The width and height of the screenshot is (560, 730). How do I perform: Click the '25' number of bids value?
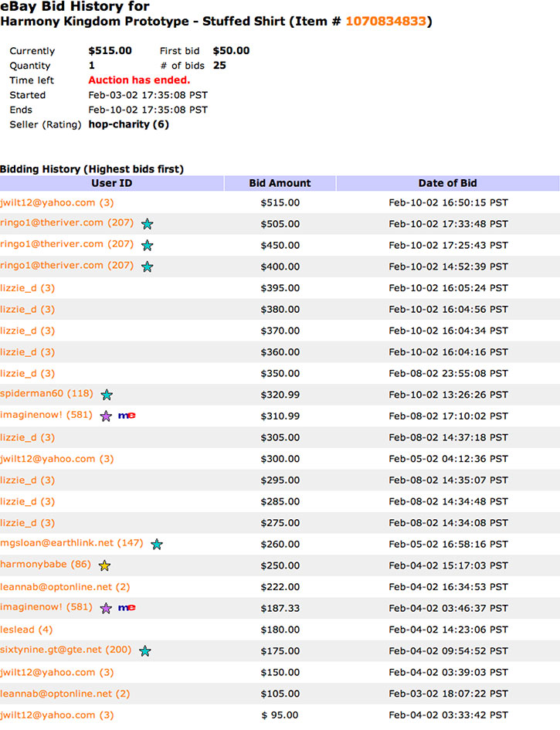[219, 66]
